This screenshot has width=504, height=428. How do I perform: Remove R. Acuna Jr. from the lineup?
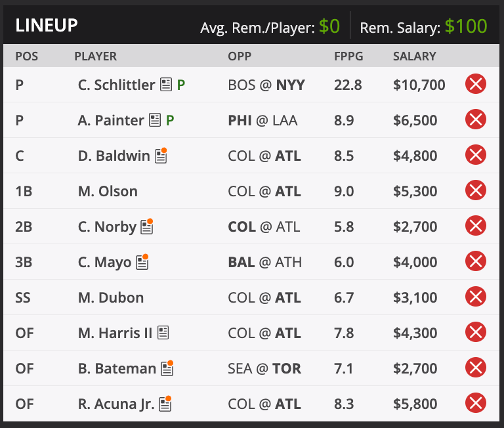[475, 402]
